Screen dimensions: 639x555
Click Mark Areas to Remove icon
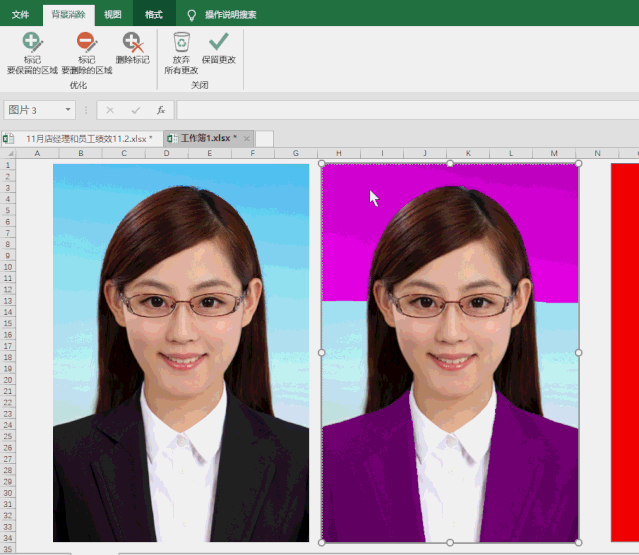87,43
